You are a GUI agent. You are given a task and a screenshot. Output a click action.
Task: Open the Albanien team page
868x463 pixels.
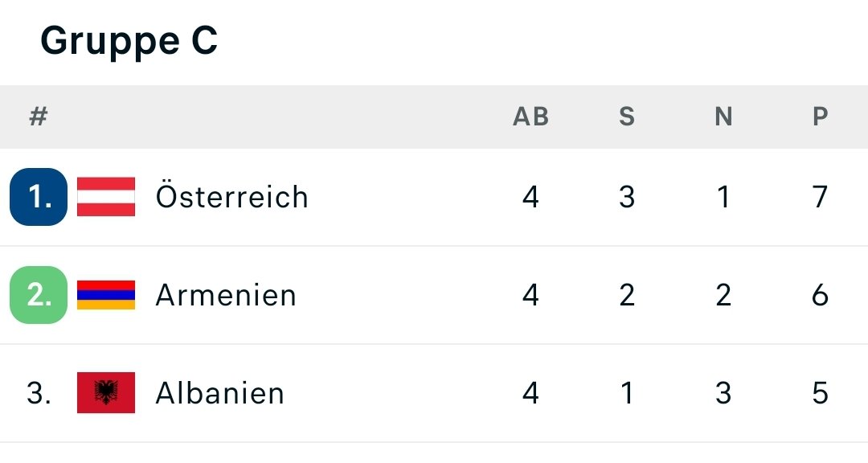point(219,393)
